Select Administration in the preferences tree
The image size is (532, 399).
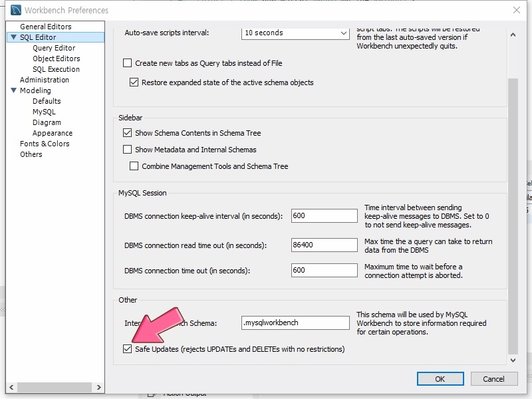point(45,80)
